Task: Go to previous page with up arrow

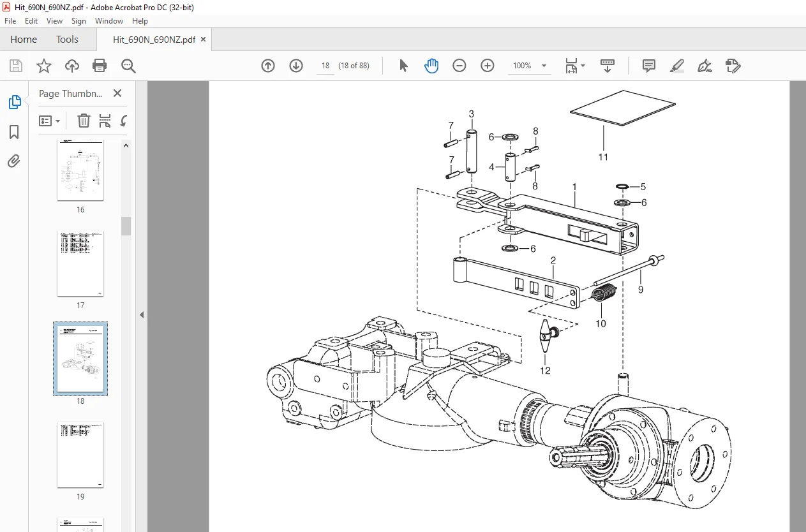Action: [x=268, y=66]
